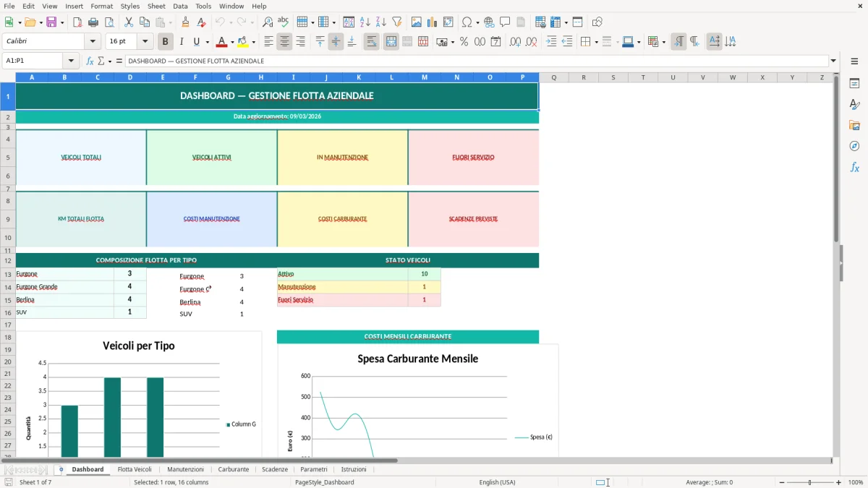The width and height of the screenshot is (868, 488).
Task: Toggle Center Vertically alignment
Action: pos(336,42)
